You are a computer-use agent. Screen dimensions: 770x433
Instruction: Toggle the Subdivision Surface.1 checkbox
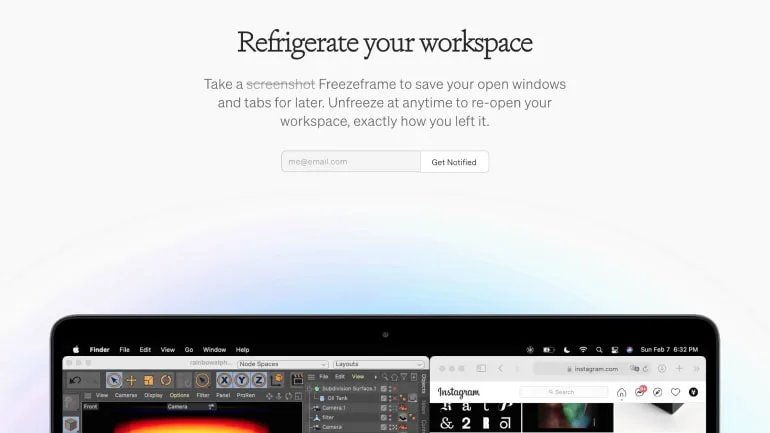point(384,389)
